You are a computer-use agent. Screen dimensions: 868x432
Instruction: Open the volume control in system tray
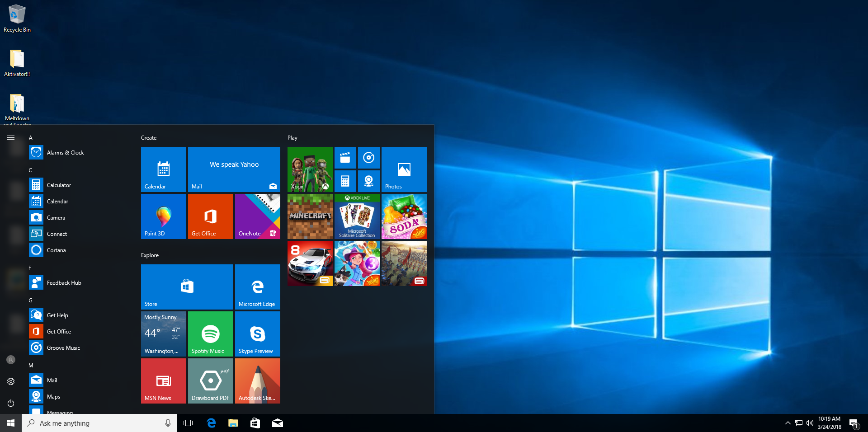click(x=810, y=423)
